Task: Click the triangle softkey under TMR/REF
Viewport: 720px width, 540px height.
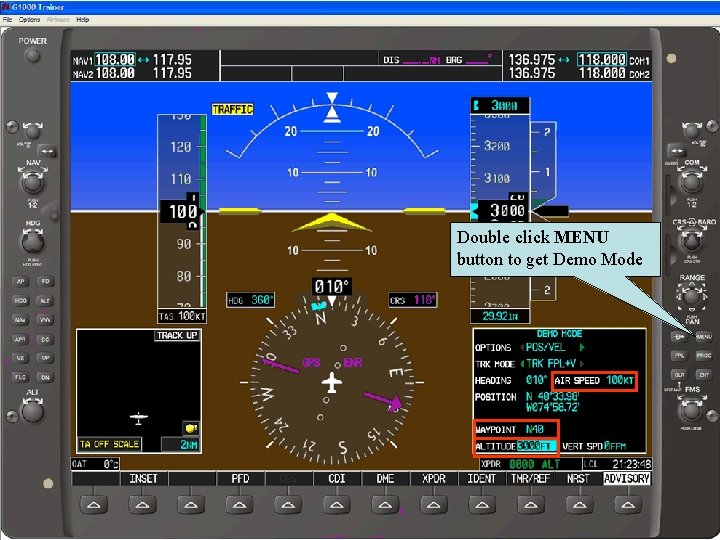Action: coord(531,505)
